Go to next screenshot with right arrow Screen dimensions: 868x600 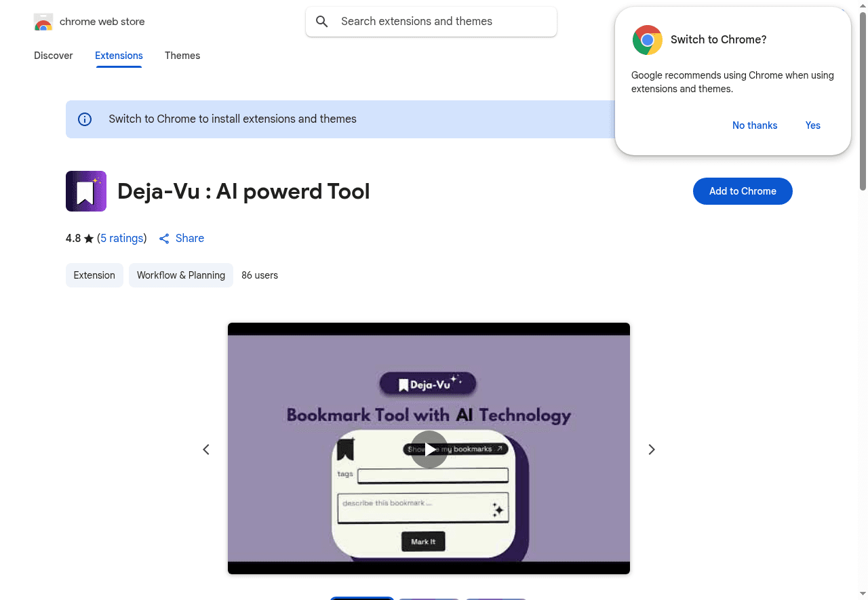pyautogui.click(x=652, y=449)
